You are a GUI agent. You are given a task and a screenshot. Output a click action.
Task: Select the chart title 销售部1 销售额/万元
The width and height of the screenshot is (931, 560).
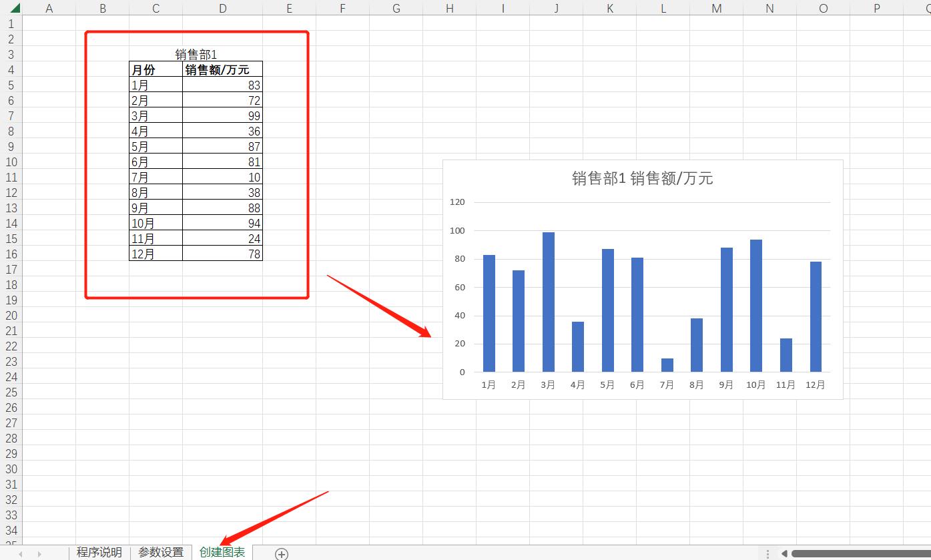pos(643,178)
